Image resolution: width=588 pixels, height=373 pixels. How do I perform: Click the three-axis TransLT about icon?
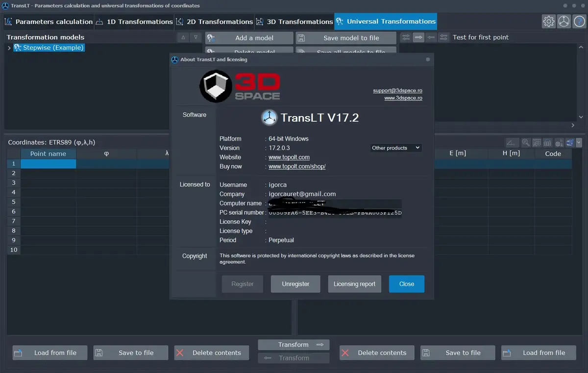tap(564, 22)
